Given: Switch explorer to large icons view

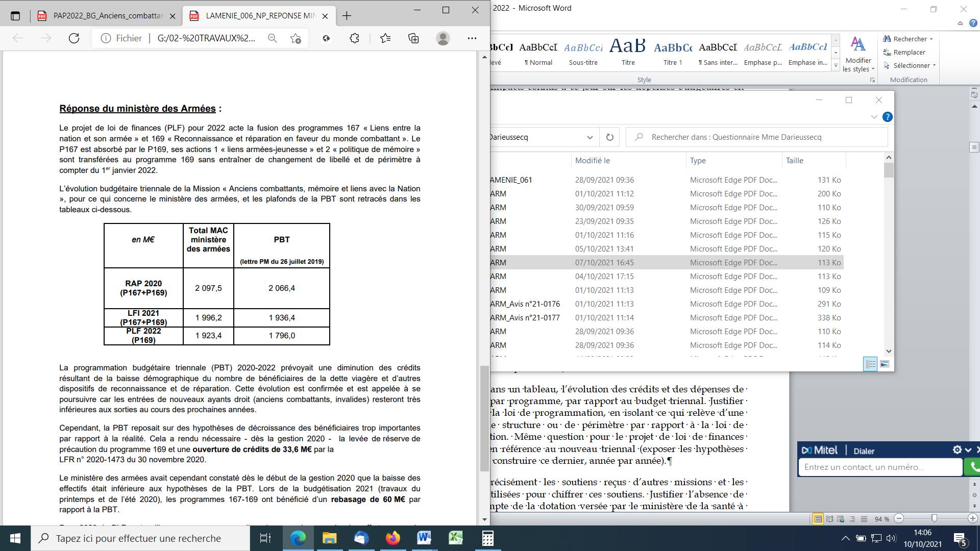Looking at the screenshot, I should (x=885, y=364).
